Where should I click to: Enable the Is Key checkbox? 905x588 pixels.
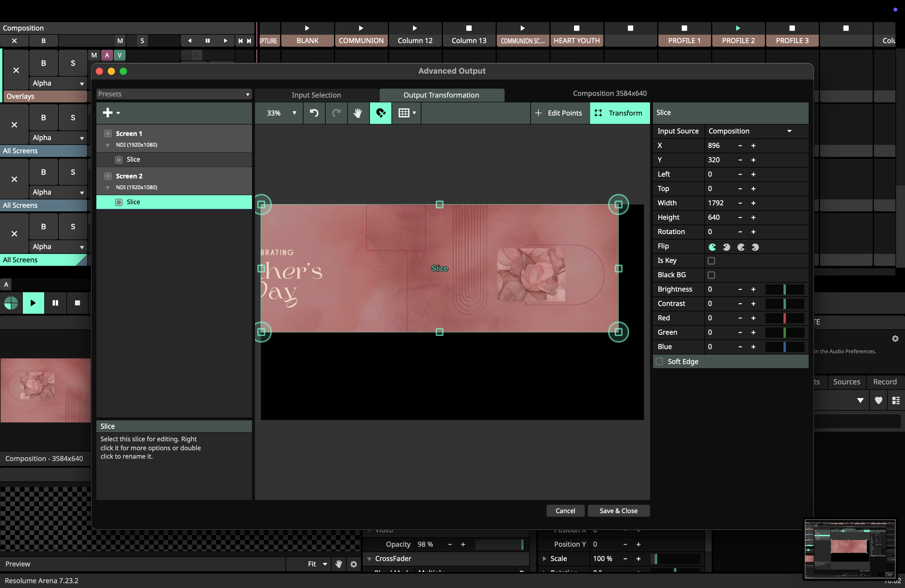(x=711, y=260)
